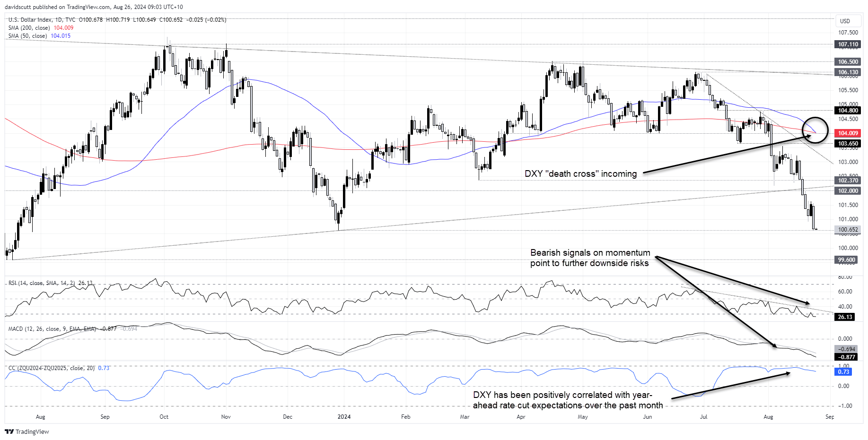Click the MACD (12, 26, close, 9) legend

52,329
